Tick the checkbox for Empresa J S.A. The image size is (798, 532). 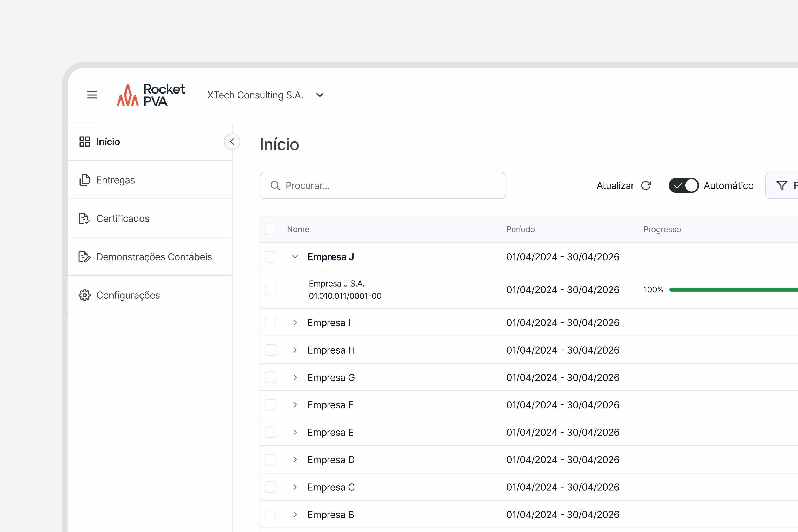(270, 290)
